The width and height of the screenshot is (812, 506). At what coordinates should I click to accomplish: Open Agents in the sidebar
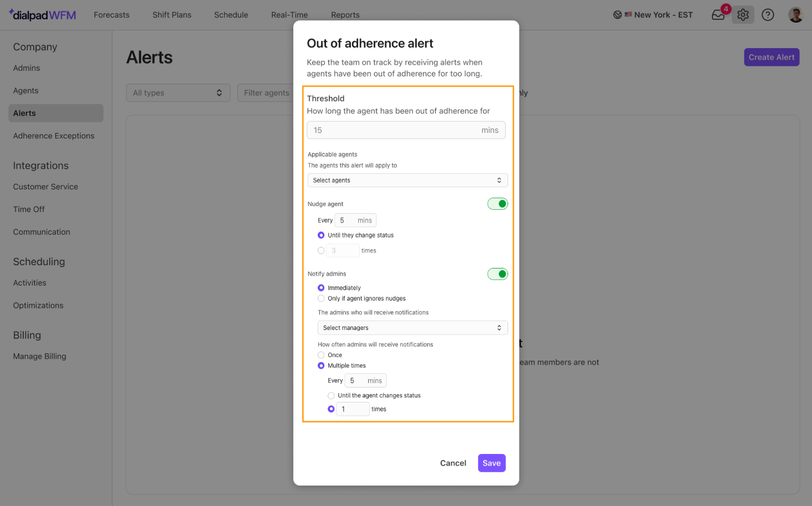click(26, 91)
